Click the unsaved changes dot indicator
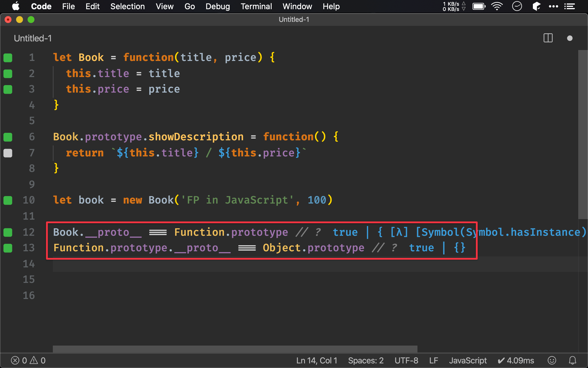Image resolution: width=588 pixels, height=368 pixels. pyautogui.click(x=570, y=38)
